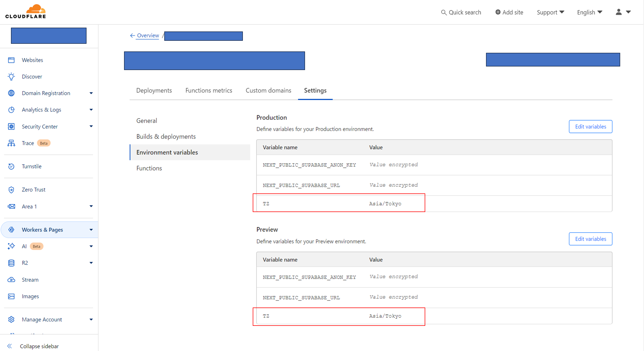Click the Websites sidebar icon
Image resolution: width=644 pixels, height=351 pixels.
click(11, 60)
